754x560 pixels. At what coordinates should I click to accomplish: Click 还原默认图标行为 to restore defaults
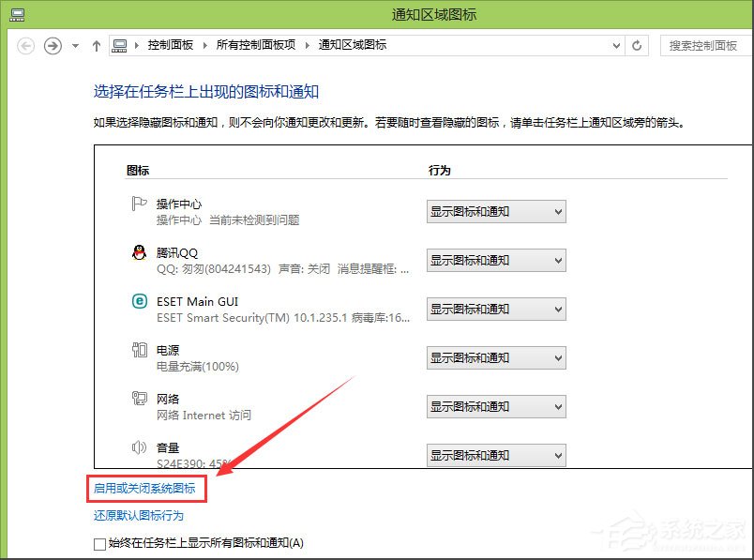(137, 515)
